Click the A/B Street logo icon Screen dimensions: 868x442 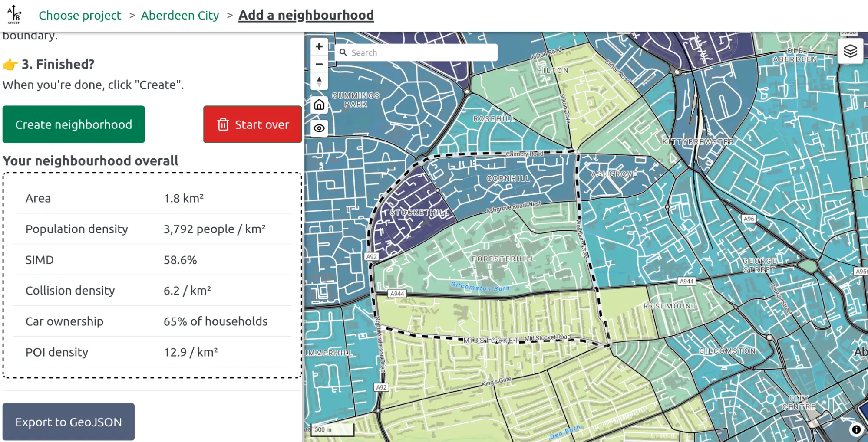coord(14,15)
